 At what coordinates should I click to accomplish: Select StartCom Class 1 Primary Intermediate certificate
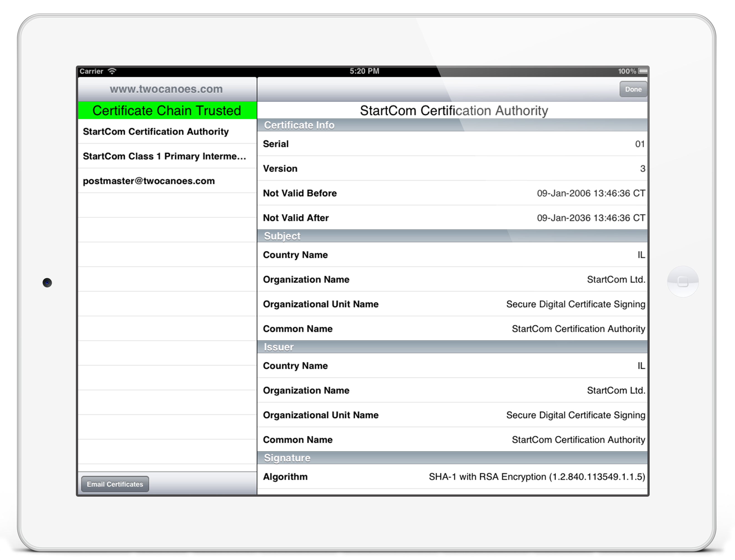(x=167, y=156)
